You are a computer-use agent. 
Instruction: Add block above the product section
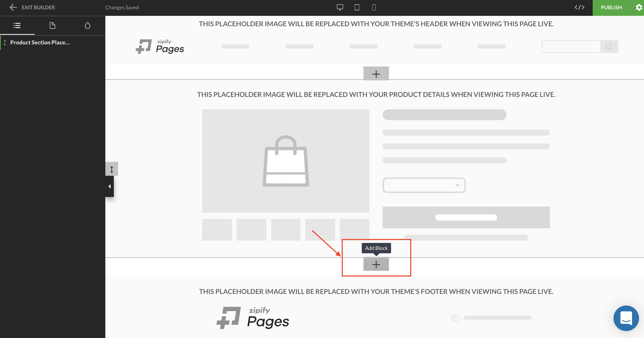pos(376,74)
